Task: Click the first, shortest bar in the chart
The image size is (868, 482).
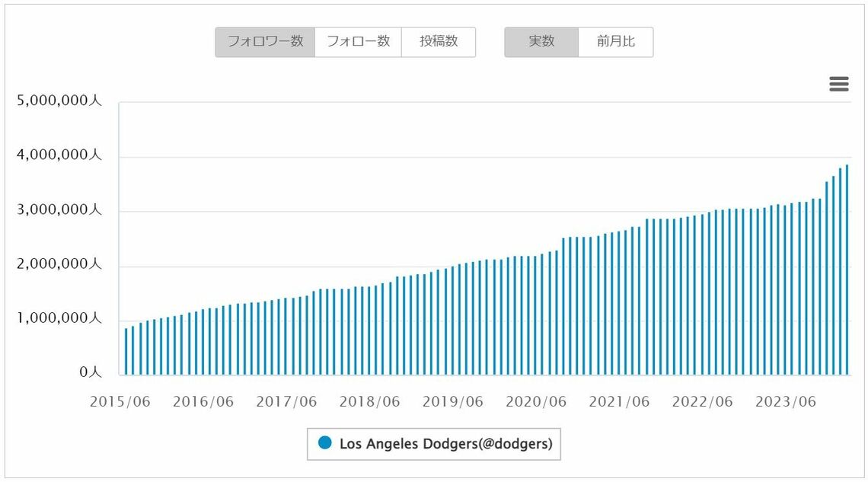Action: (126, 352)
